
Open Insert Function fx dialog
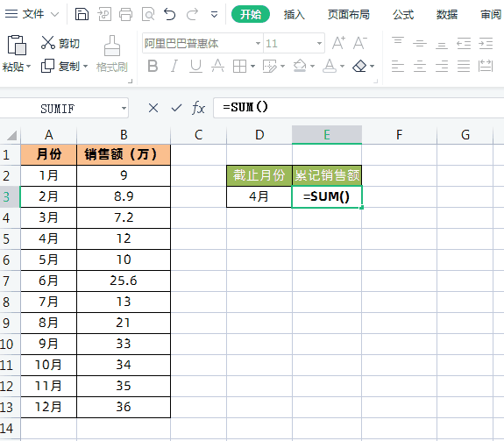click(198, 108)
